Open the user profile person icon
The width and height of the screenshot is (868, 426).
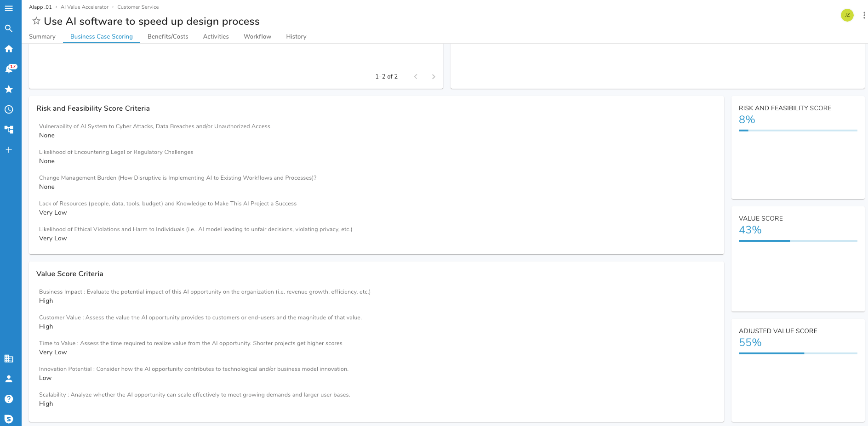point(9,379)
